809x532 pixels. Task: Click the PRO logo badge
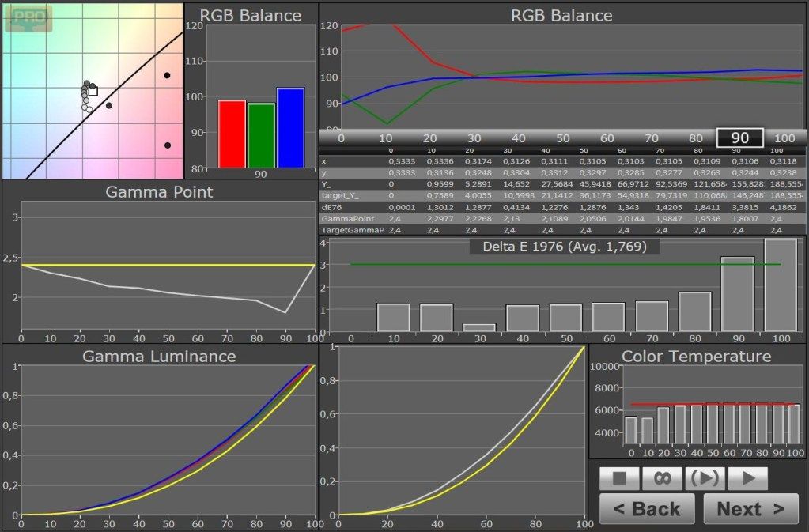tap(28, 17)
